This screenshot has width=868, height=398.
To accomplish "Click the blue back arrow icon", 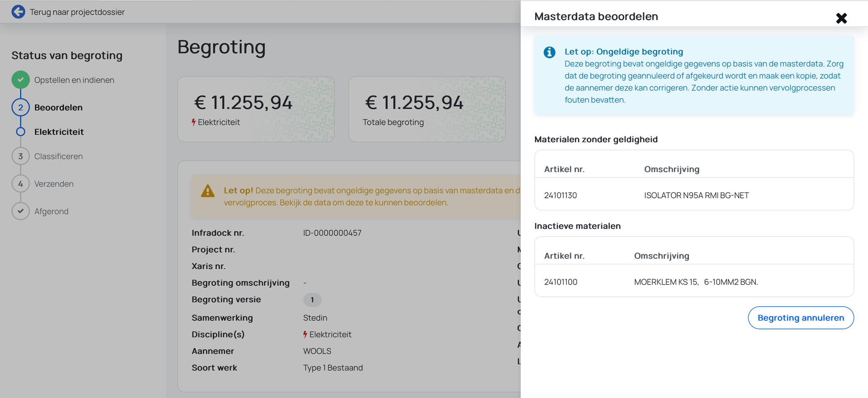I will [19, 12].
